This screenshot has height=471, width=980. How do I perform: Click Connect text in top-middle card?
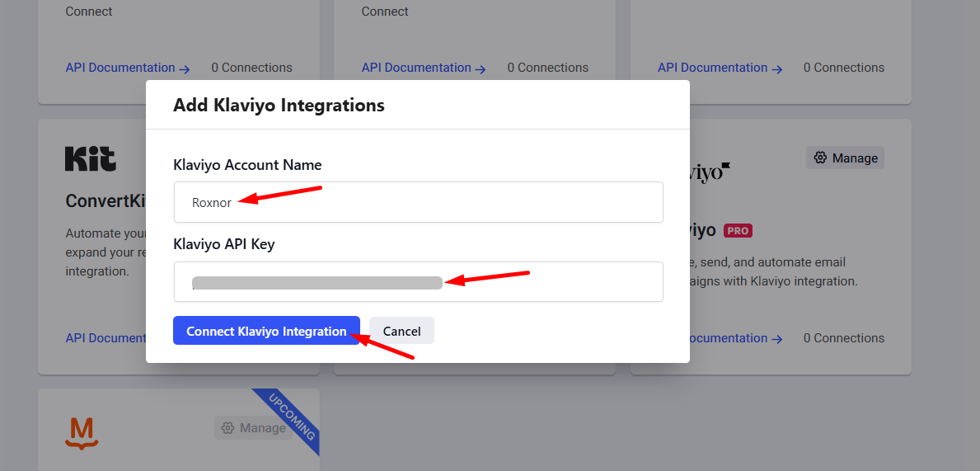pyautogui.click(x=385, y=12)
